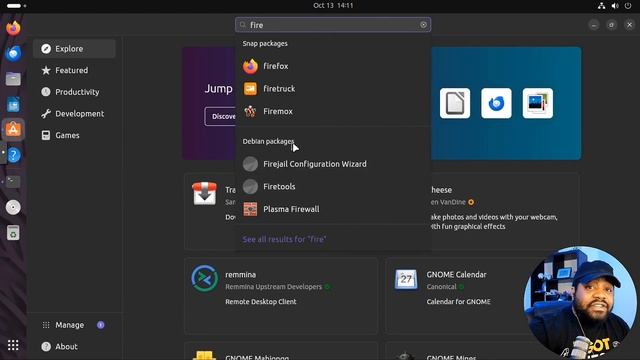This screenshot has height=360, width=640.
Task: Select the Firetools placeholder icon
Action: (250, 187)
